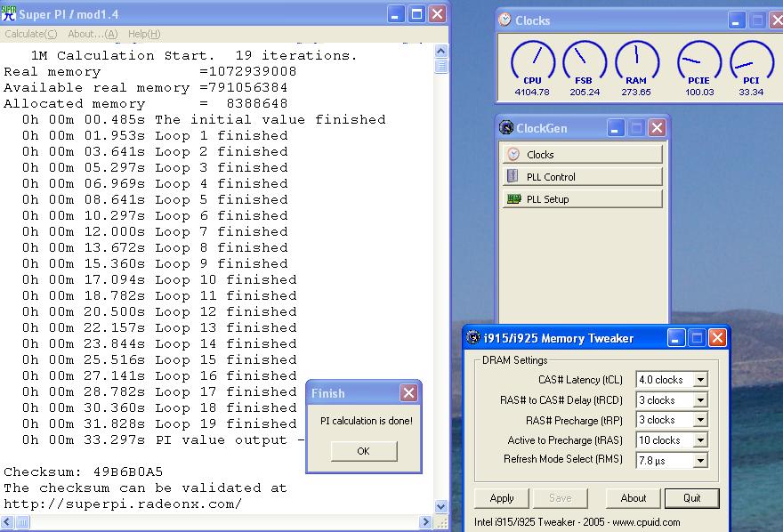Expand the RAS# Precharge (tRP) dropdown
Screen dimensions: 783x532
point(700,420)
